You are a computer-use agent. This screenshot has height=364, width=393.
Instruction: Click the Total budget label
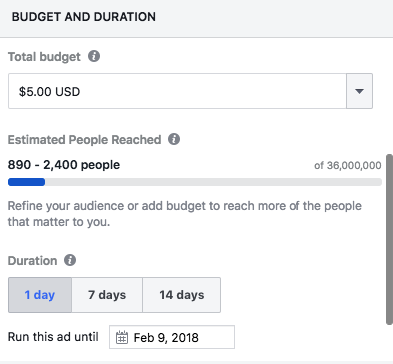pyautogui.click(x=44, y=57)
